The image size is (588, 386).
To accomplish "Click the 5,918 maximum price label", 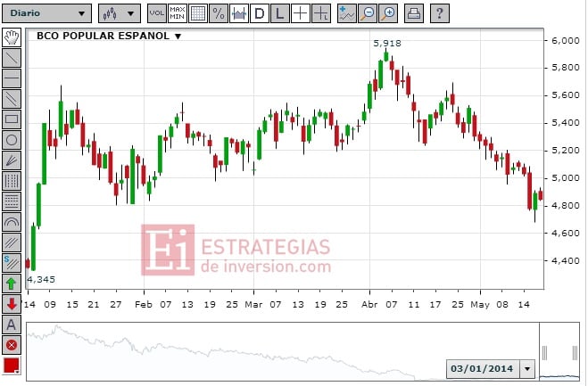I will [387, 44].
